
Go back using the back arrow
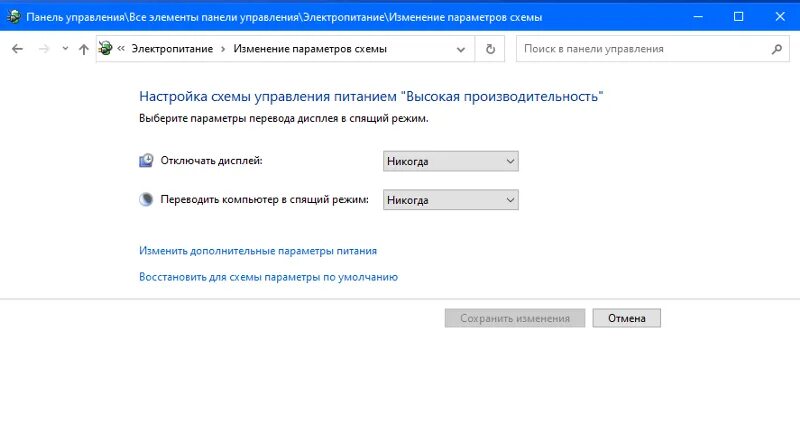17,49
